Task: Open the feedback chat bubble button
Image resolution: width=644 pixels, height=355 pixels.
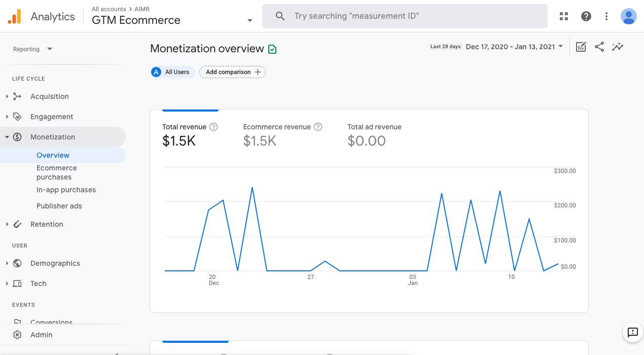Action: tap(632, 333)
